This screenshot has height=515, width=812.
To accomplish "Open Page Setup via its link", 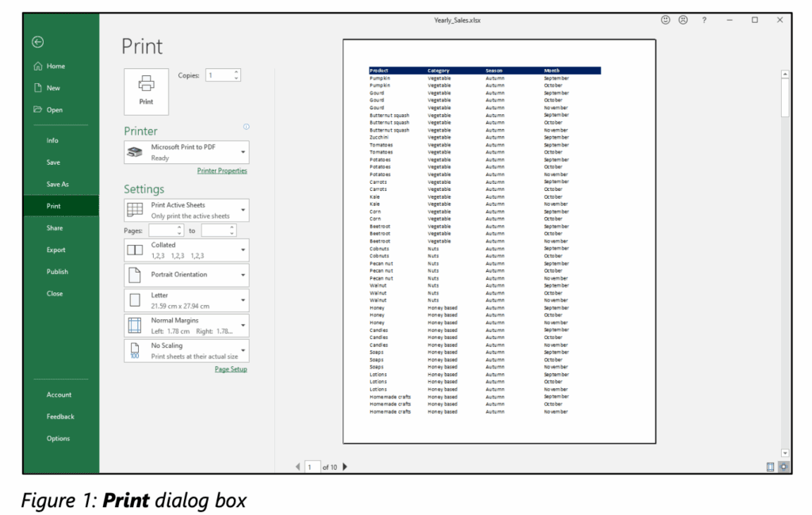I will coord(231,368).
